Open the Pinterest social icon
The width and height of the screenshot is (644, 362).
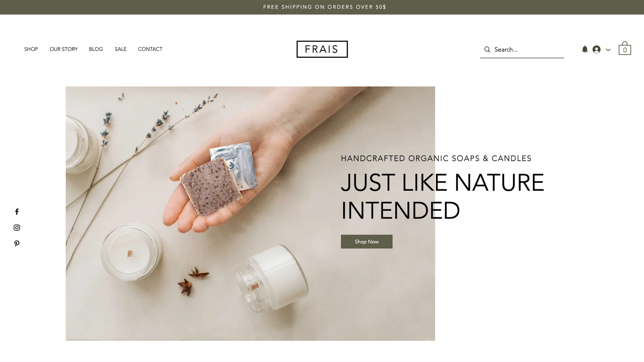(17, 244)
